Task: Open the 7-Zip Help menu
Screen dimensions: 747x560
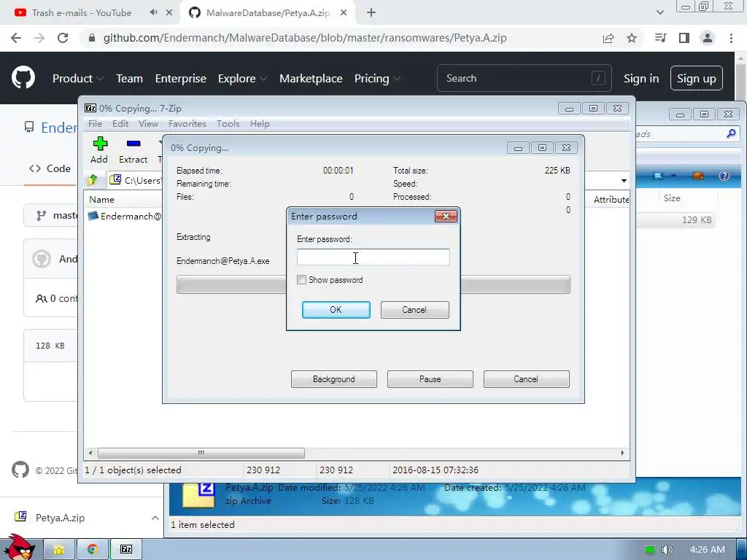Action: (260, 124)
